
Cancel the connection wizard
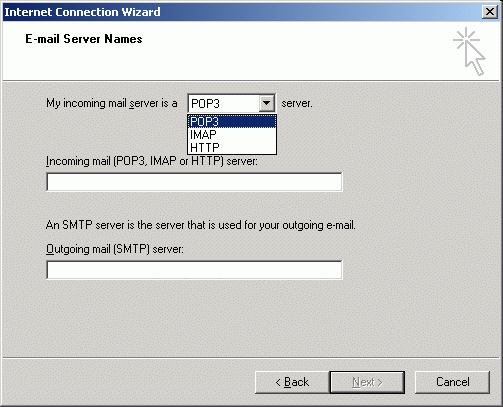coord(452,382)
